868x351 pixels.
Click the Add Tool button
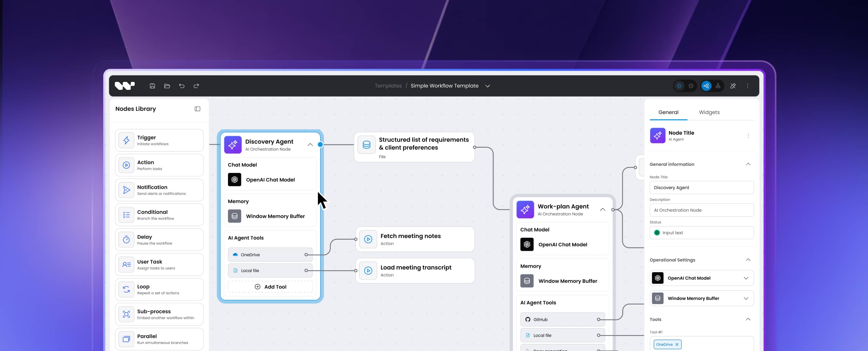[270, 286]
